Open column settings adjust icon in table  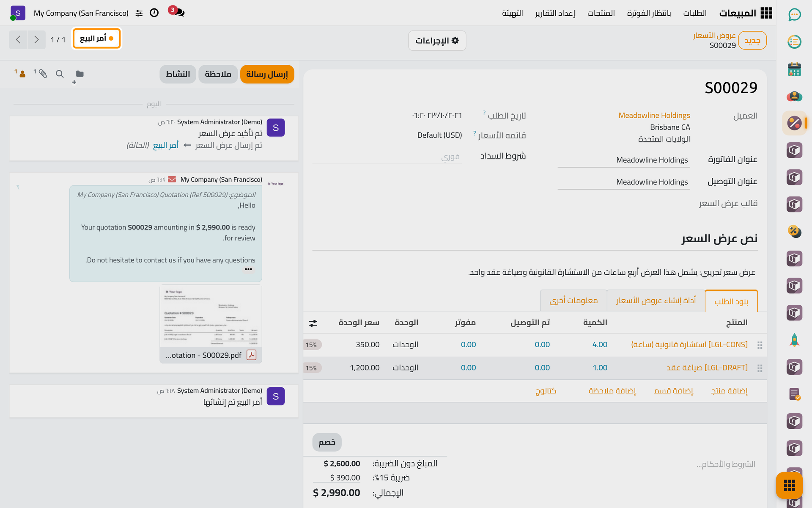point(313,323)
